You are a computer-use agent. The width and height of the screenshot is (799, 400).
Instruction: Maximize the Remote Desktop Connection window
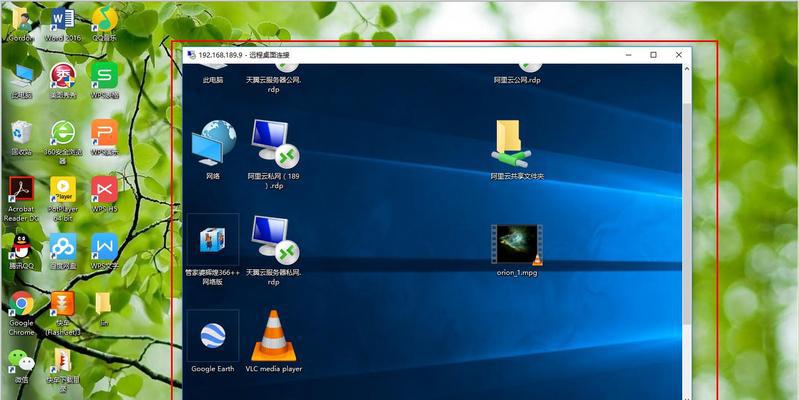click(x=653, y=55)
